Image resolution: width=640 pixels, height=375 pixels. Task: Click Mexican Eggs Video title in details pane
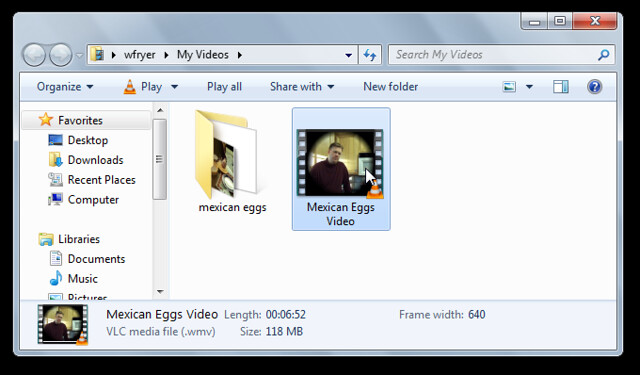pyautogui.click(x=162, y=314)
